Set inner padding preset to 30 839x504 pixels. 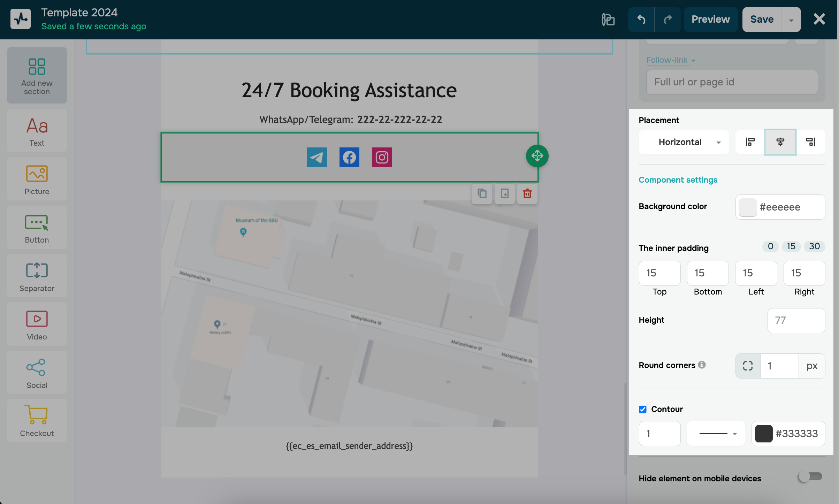point(814,246)
